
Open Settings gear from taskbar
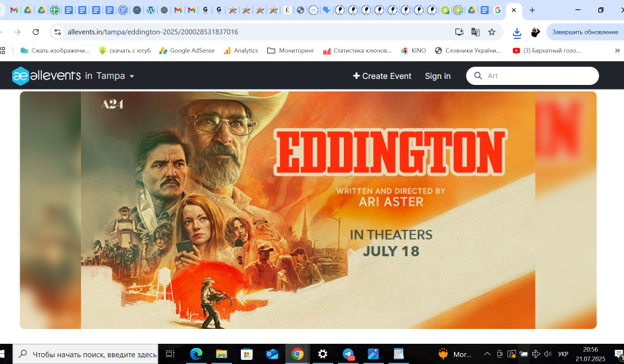point(322,354)
